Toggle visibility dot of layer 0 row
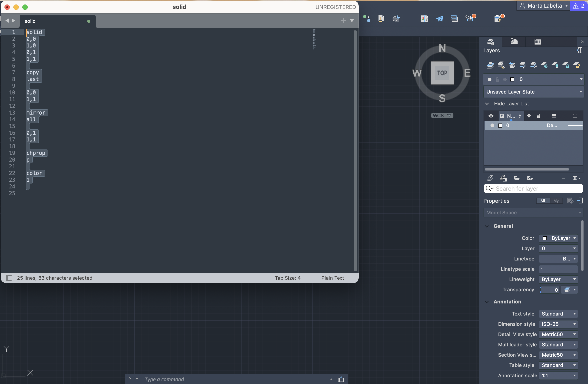Image resolution: width=588 pixels, height=384 pixels. click(x=492, y=125)
